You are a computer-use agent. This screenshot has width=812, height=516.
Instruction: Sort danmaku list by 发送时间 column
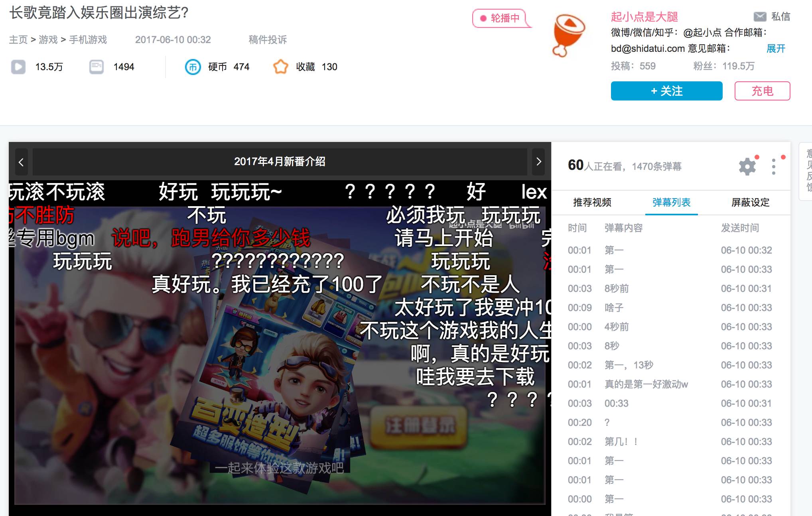tap(740, 228)
